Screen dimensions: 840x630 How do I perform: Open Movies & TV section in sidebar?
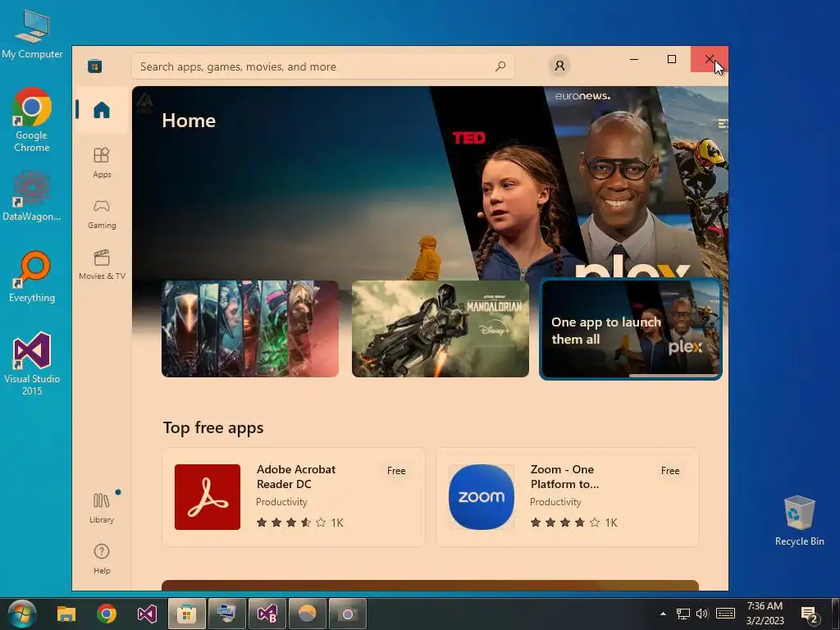102,265
